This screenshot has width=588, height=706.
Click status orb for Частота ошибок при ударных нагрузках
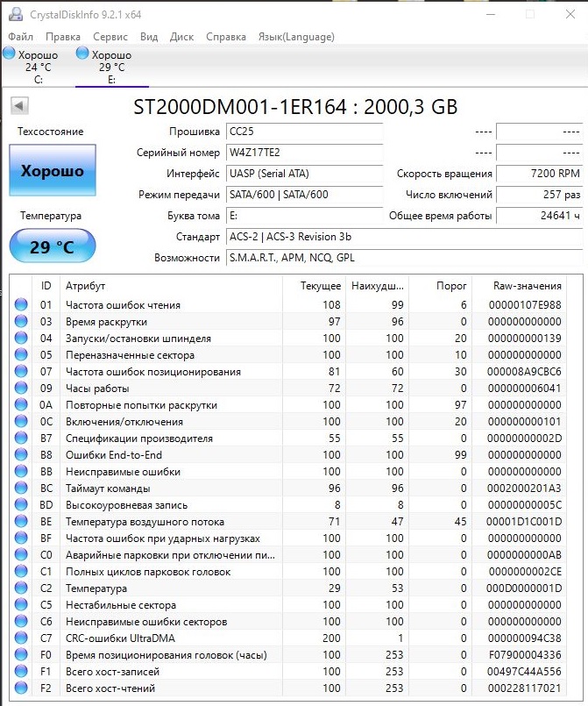(21, 538)
